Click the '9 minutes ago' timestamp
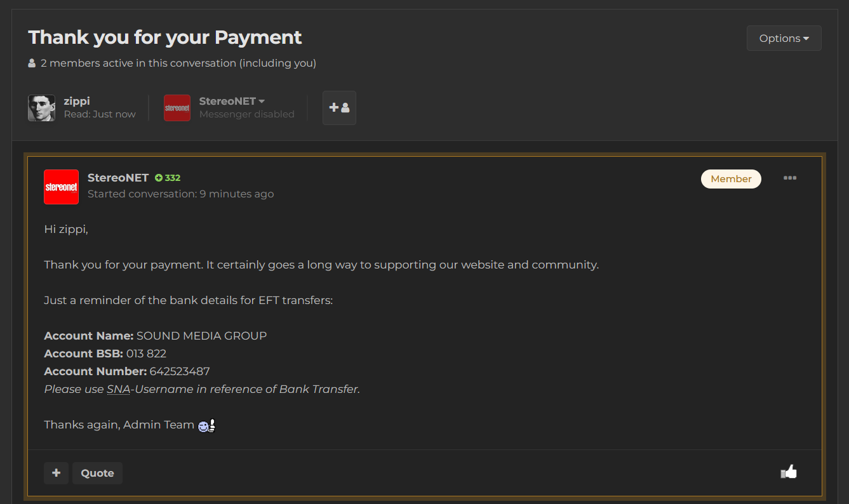Viewport: 849px width, 504px height. (x=237, y=194)
